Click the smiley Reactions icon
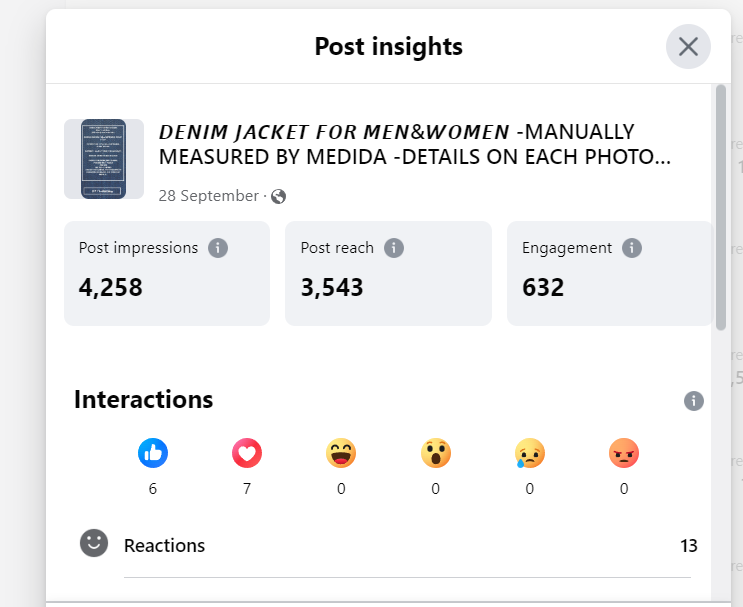Viewport: 743px width, 607px height. [x=94, y=544]
